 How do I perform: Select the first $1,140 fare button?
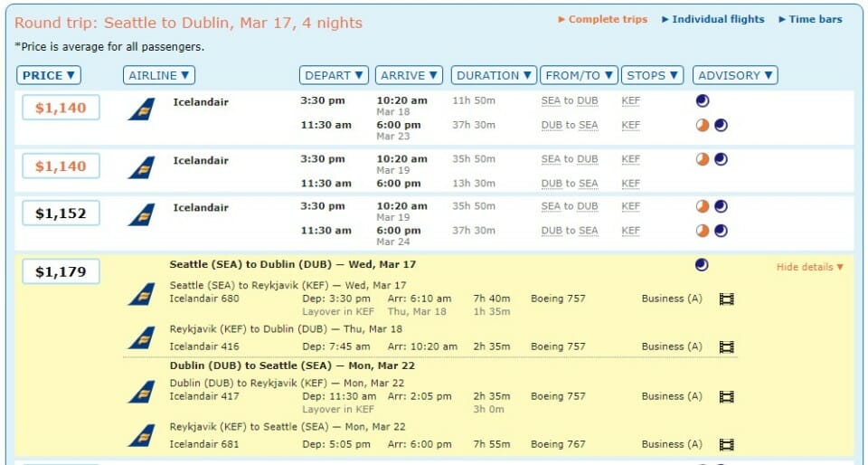coord(61,108)
